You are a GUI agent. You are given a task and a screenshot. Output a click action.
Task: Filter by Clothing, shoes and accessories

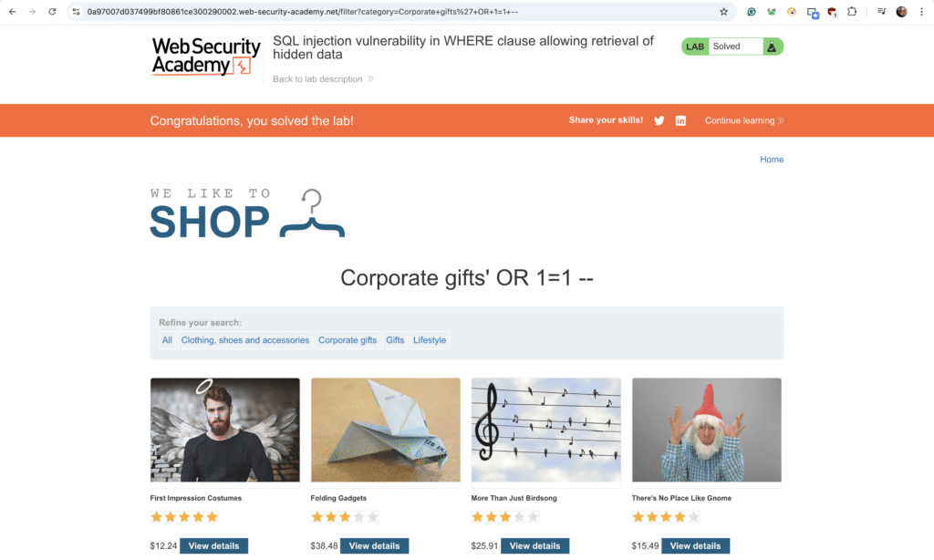[x=244, y=340]
